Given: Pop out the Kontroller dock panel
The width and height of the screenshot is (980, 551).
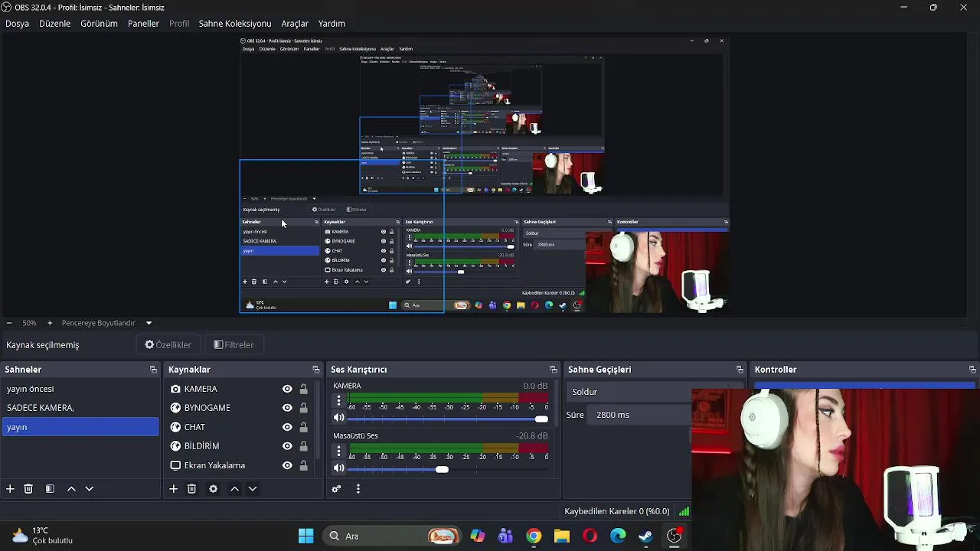Looking at the screenshot, I should point(972,370).
